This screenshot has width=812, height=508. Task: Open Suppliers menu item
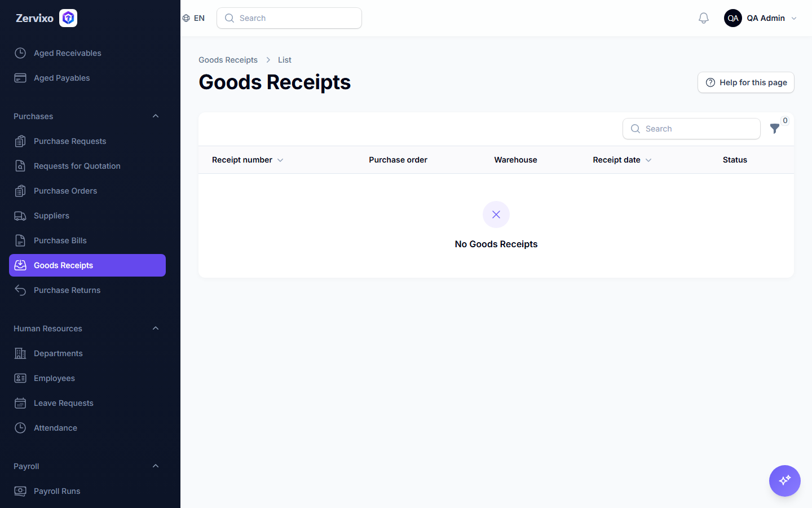click(87, 216)
